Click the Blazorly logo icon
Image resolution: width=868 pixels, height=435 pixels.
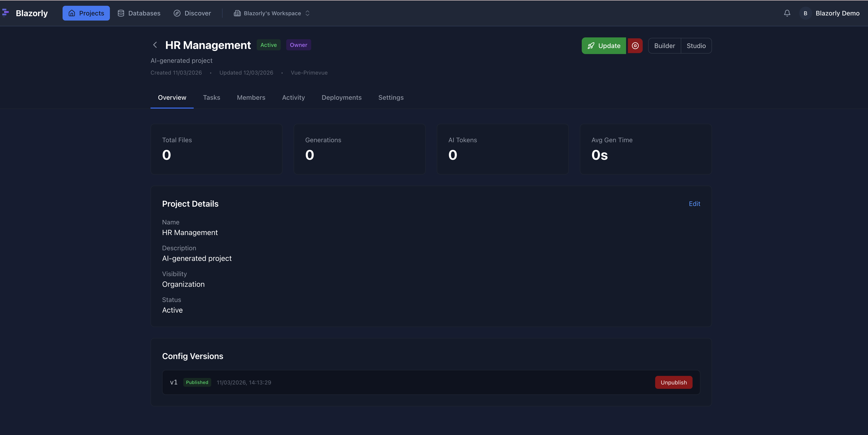pyautogui.click(x=5, y=13)
